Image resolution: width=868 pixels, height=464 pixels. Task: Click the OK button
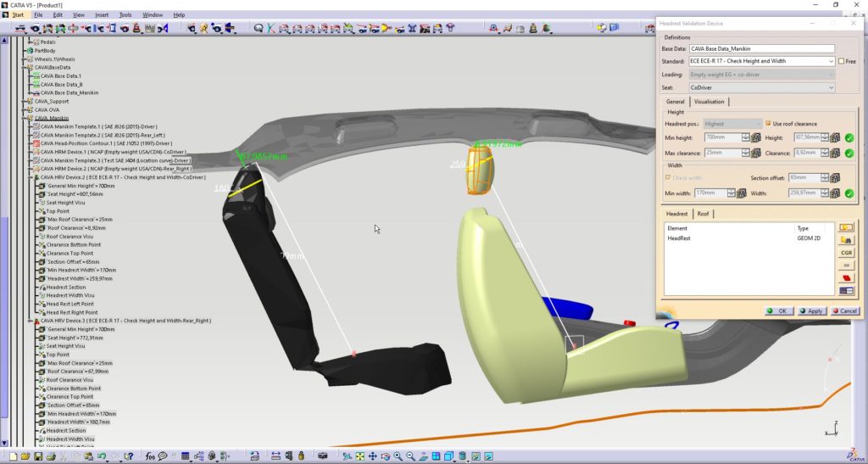778,311
